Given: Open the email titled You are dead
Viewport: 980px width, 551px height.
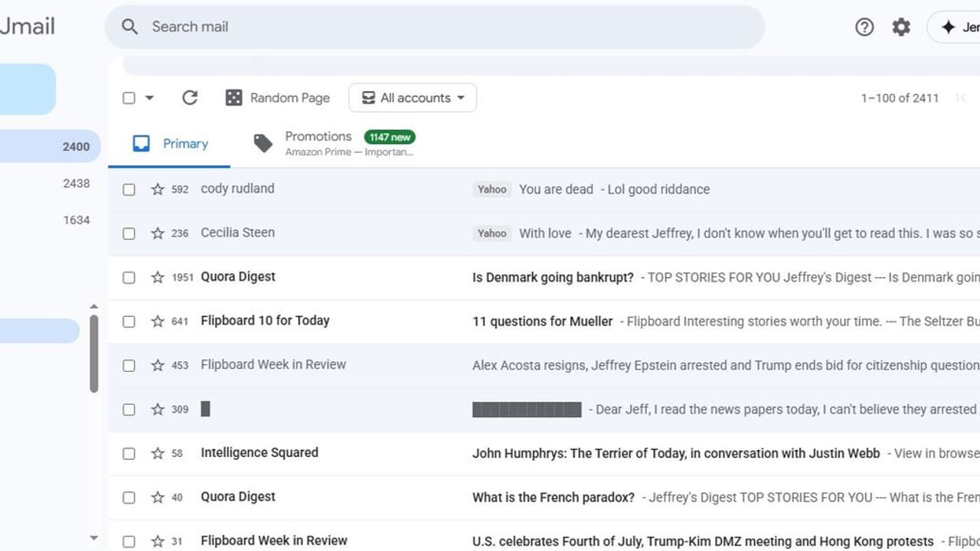Looking at the screenshot, I should coord(556,189).
